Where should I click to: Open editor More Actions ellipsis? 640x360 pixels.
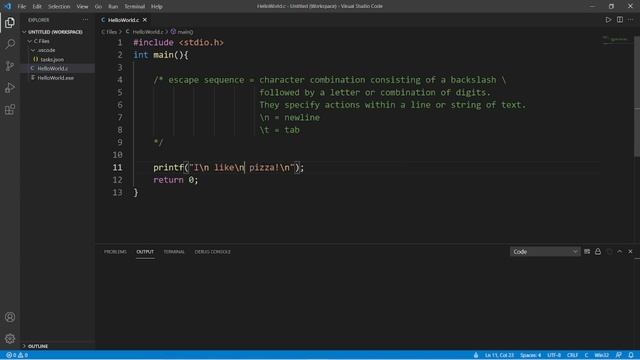631,20
